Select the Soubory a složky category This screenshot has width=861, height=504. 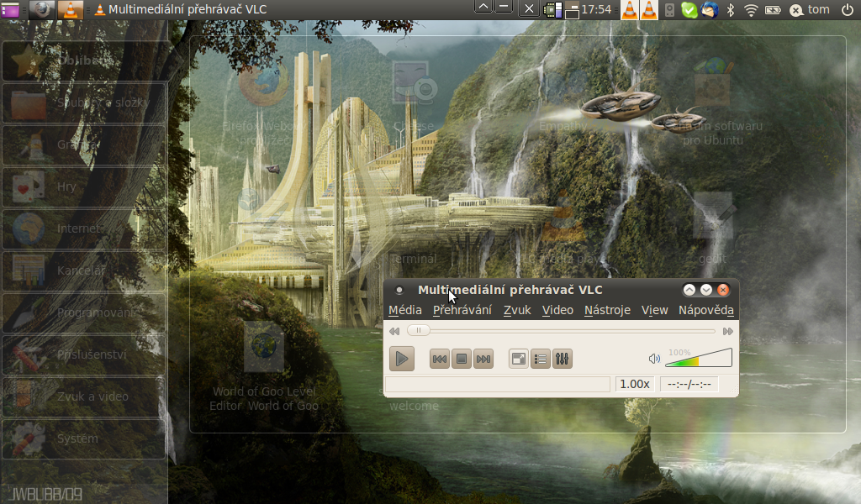tap(83, 102)
